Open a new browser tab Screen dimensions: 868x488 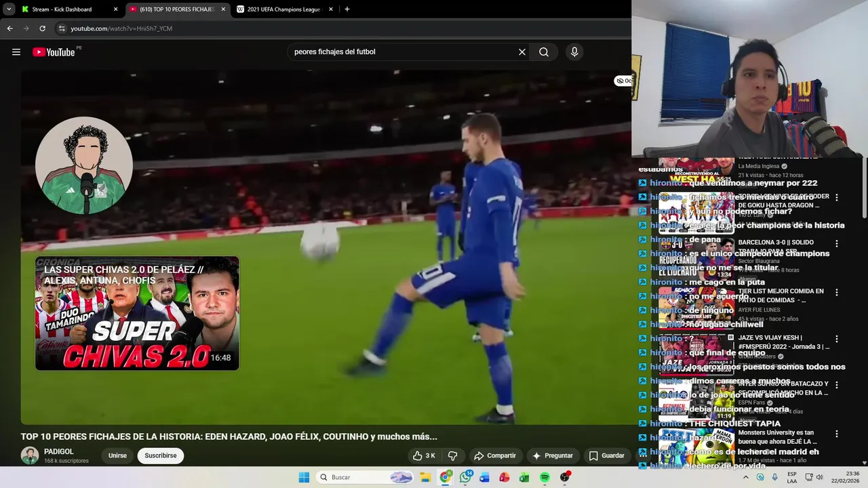click(x=347, y=9)
